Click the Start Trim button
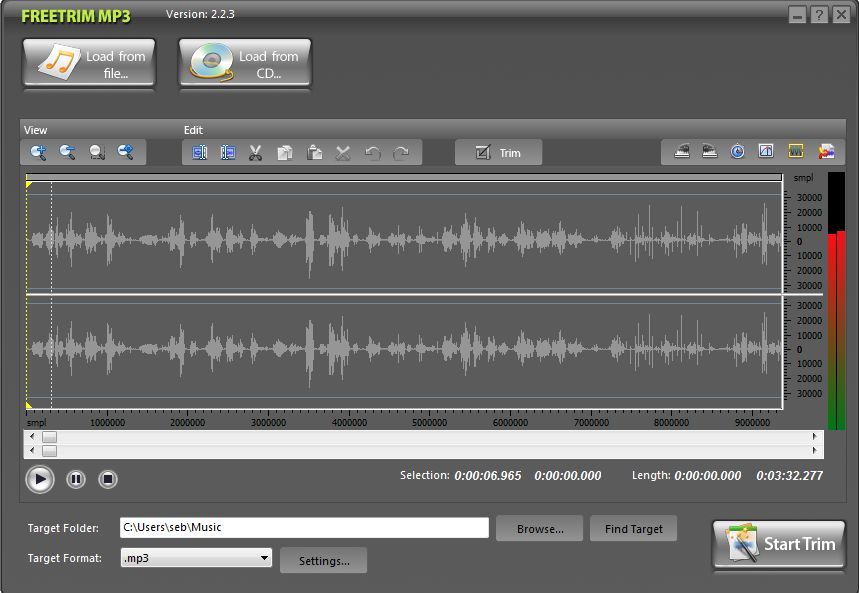This screenshot has height=593, width=859. 778,544
